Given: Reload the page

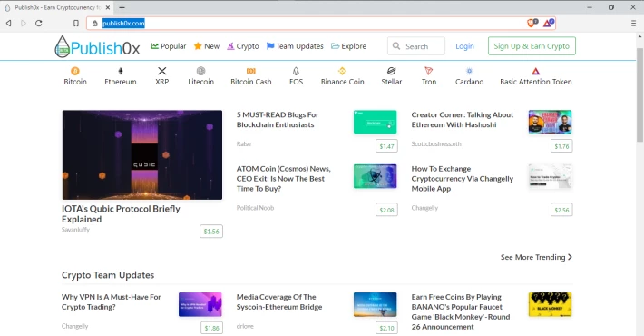Looking at the screenshot, I should tap(39, 23).
